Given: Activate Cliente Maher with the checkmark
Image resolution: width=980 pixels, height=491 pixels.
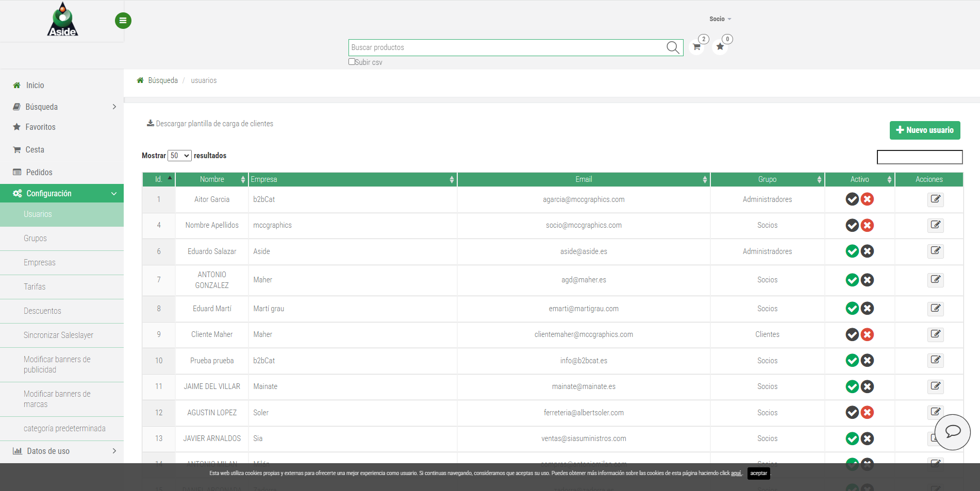Looking at the screenshot, I should (852, 335).
